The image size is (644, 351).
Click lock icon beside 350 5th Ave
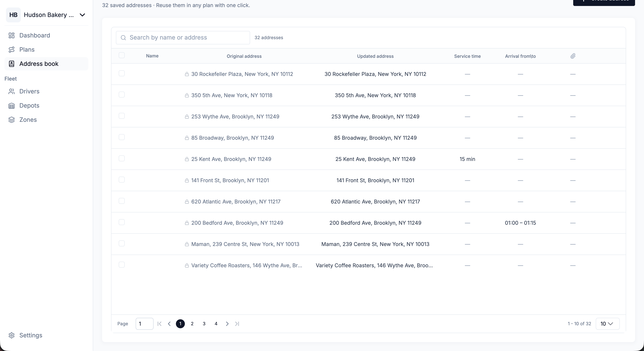[187, 95]
